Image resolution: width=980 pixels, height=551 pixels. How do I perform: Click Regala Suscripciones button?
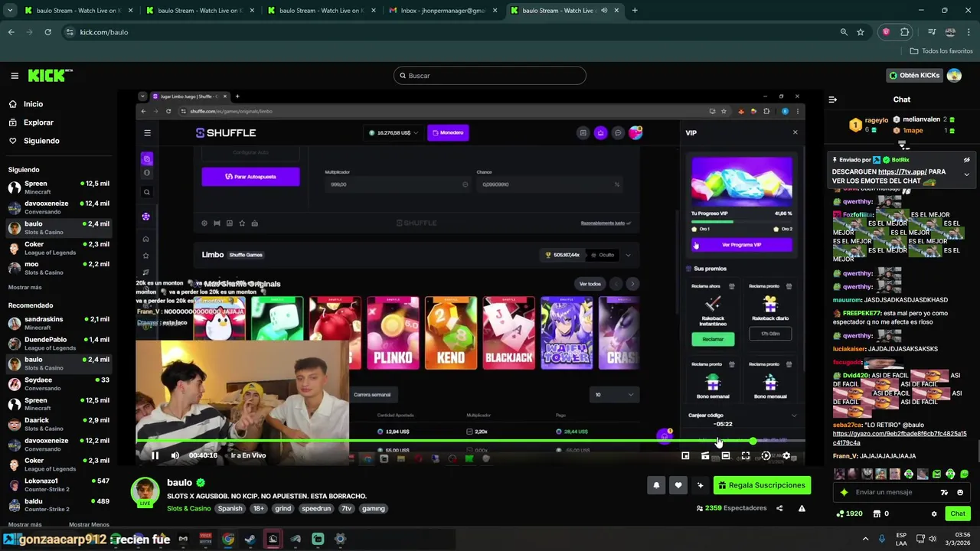click(762, 485)
